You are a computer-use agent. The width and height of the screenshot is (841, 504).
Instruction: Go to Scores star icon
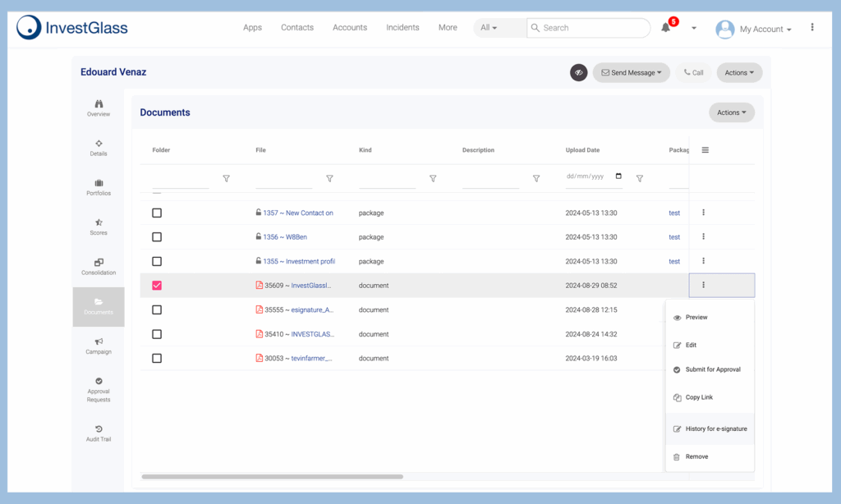point(99,222)
